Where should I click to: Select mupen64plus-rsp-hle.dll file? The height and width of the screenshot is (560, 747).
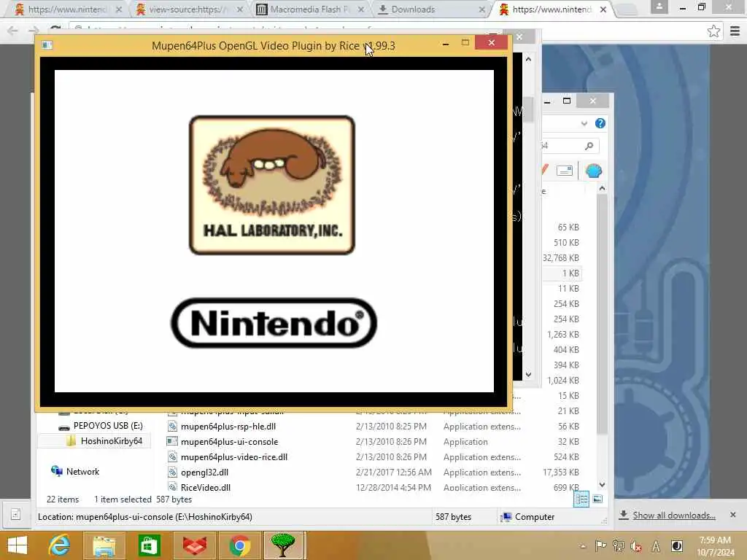click(228, 426)
